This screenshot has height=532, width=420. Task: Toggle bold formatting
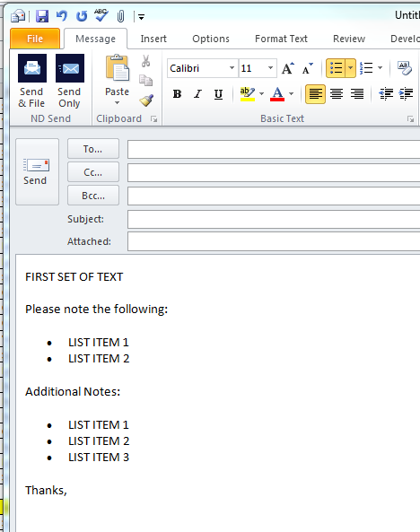(x=177, y=94)
